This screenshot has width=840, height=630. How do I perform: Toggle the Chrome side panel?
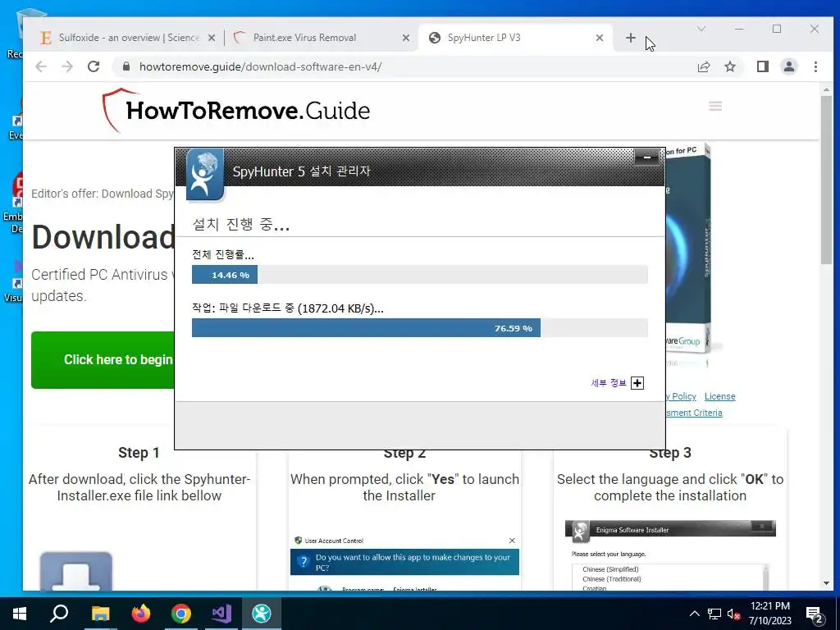[x=763, y=66]
